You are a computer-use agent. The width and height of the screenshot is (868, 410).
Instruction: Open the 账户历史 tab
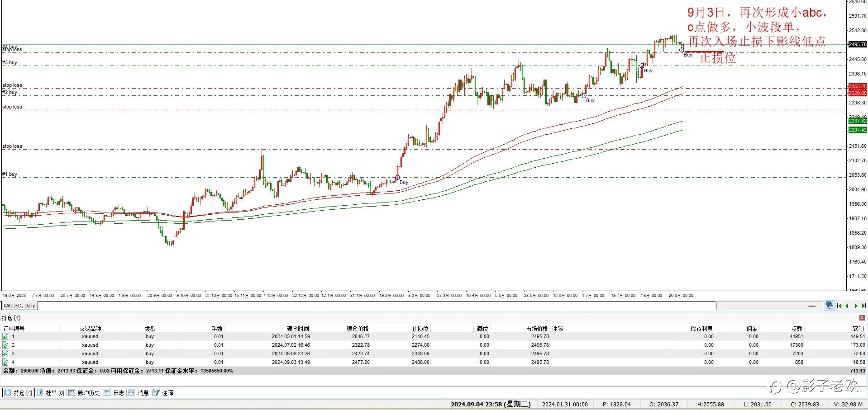tap(84, 393)
